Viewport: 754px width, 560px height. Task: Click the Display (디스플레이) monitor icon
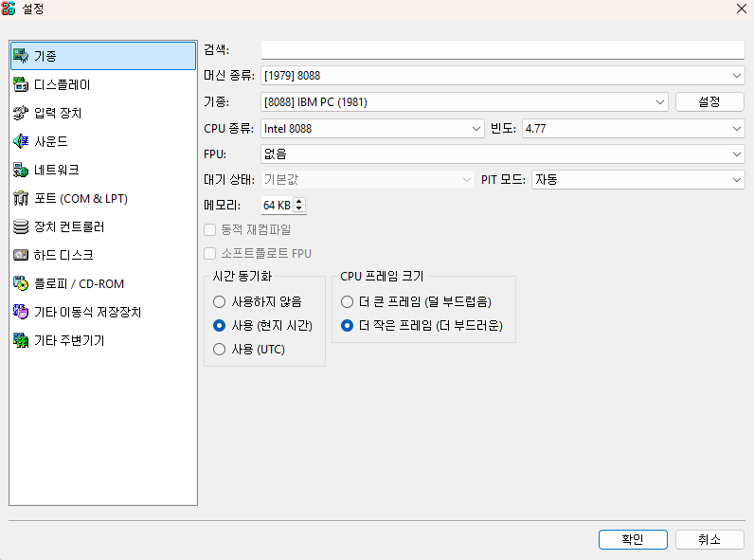click(20, 84)
